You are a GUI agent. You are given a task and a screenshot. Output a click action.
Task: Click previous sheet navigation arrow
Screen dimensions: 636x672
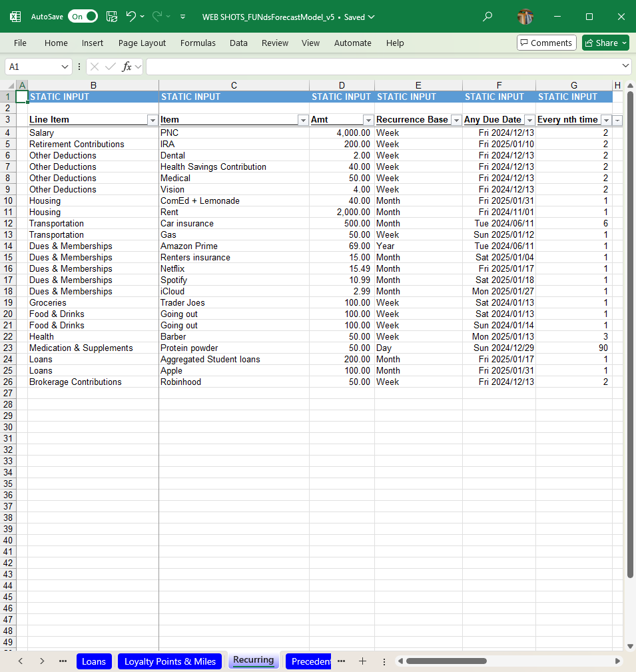[20, 661]
